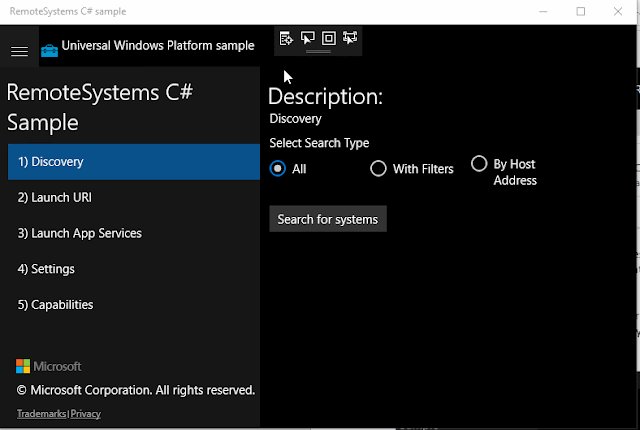Collapse the debug toolbar handle

coord(318,51)
